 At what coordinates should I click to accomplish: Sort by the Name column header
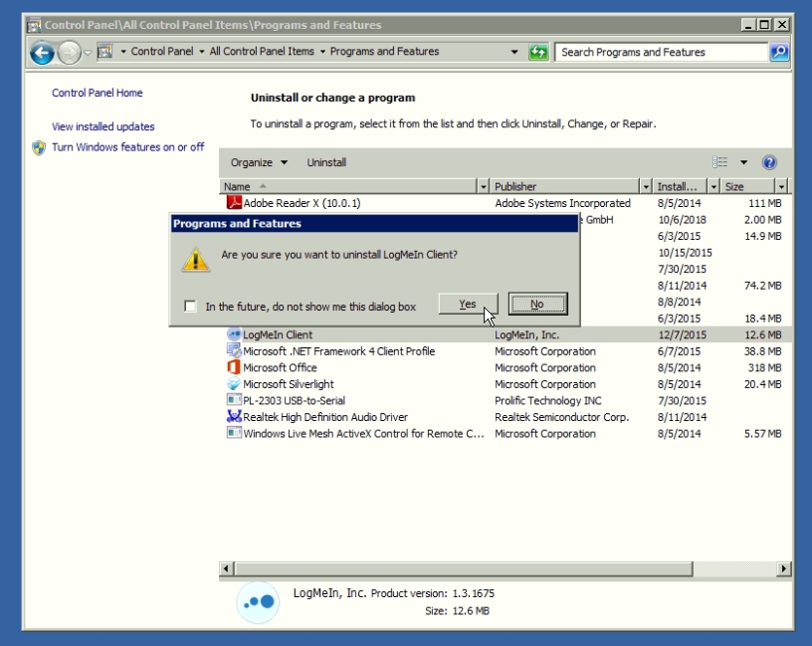point(348,186)
